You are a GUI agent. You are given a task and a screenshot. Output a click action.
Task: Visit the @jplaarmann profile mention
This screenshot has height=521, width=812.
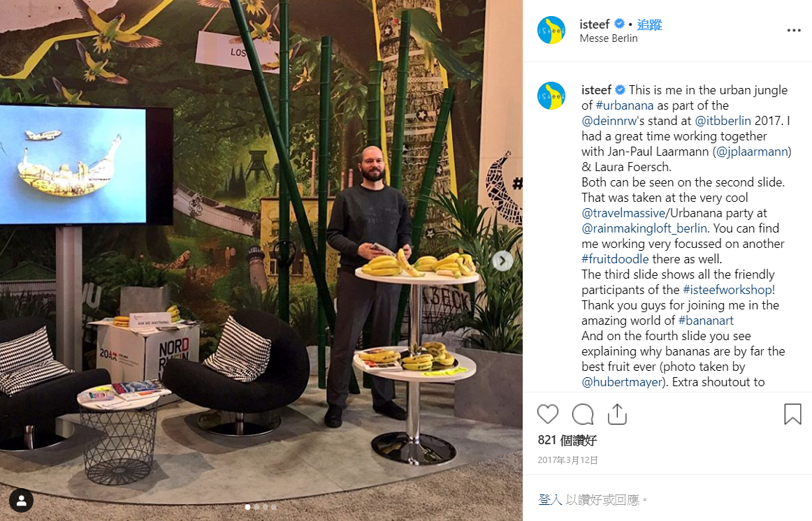click(x=752, y=152)
